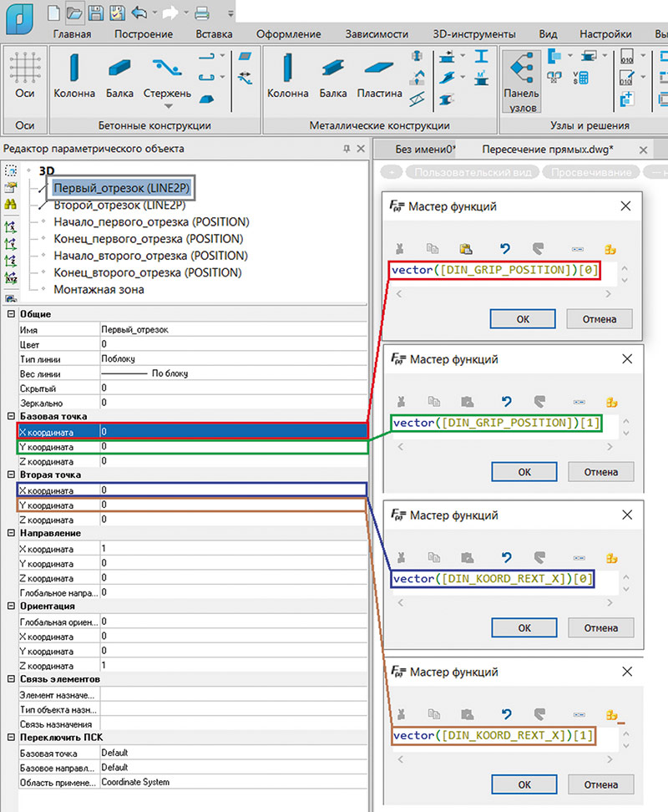
Task: Select Балка in Металлические конструкции group
Action: coord(332,75)
